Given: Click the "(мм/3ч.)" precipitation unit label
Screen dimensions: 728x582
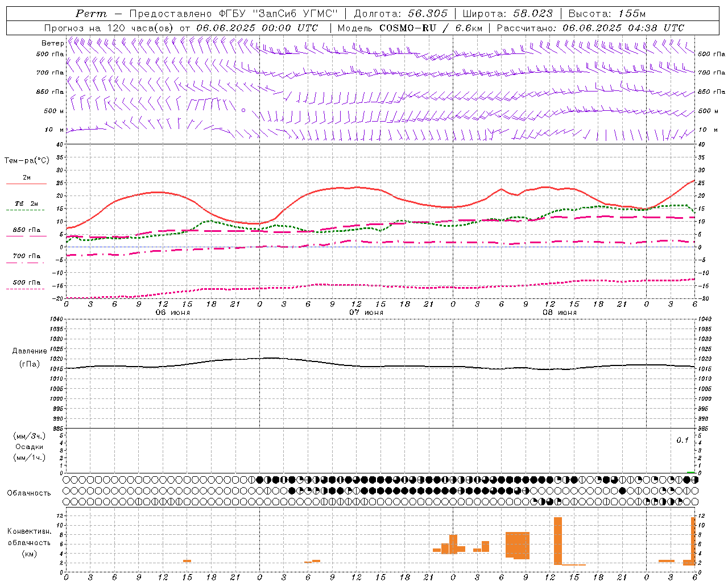Looking at the screenshot, I should pyautogui.click(x=30, y=436).
